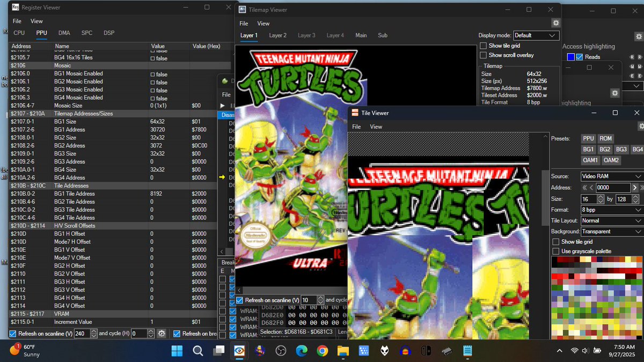Switch to the DMA tab in Register Viewer
Image resolution: width=644 pixels, height=362 pixels.
[64, 33]
